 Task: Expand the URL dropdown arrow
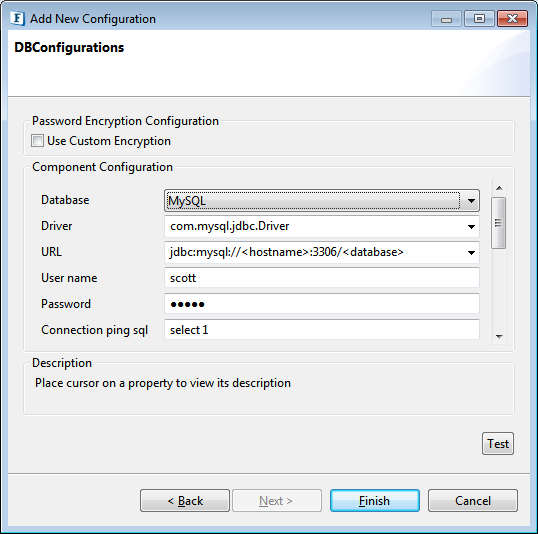click(471, 253)
